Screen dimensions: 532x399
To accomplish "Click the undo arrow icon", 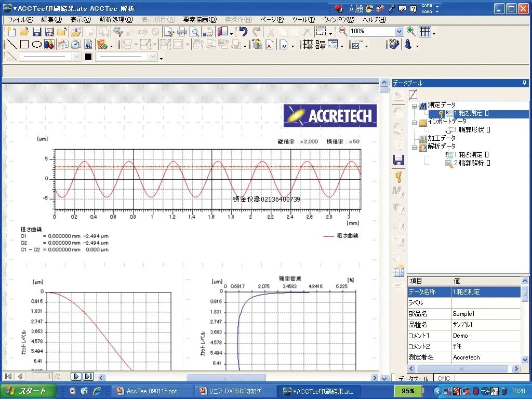I will pos(243,32).
